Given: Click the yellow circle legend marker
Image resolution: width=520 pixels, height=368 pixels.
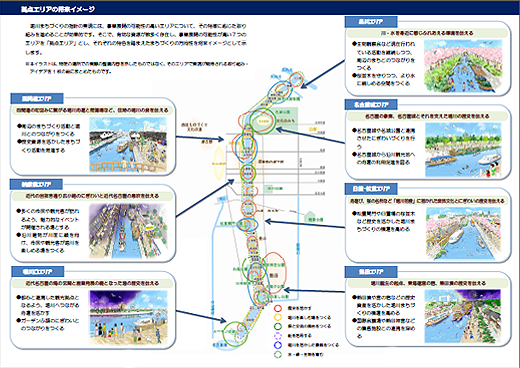Looking at the screenshot, I should [278, 317].
